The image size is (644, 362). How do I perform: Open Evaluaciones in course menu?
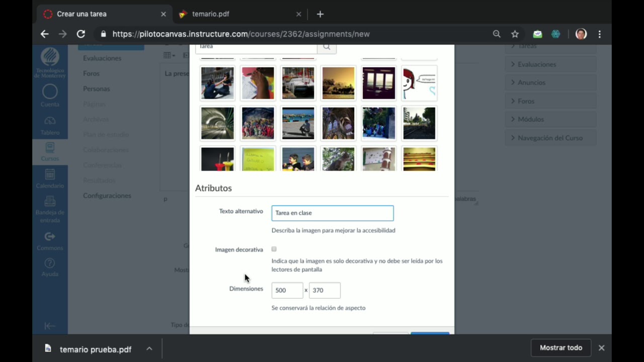(102, 58)
